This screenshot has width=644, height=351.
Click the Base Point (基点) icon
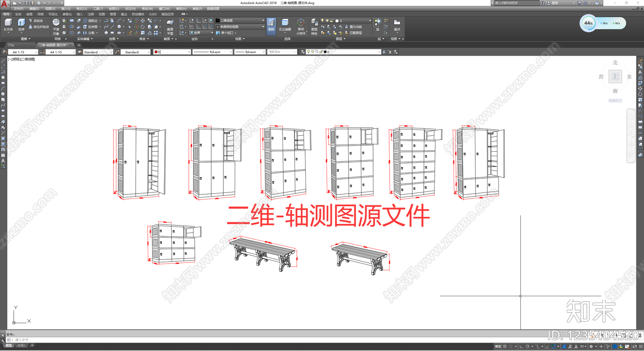point(397,25)
